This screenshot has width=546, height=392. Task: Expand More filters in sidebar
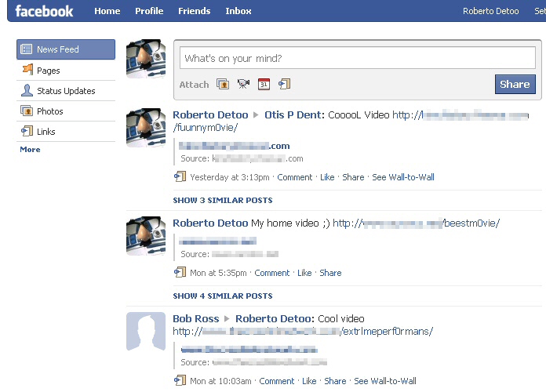click(x=30, y=149)
